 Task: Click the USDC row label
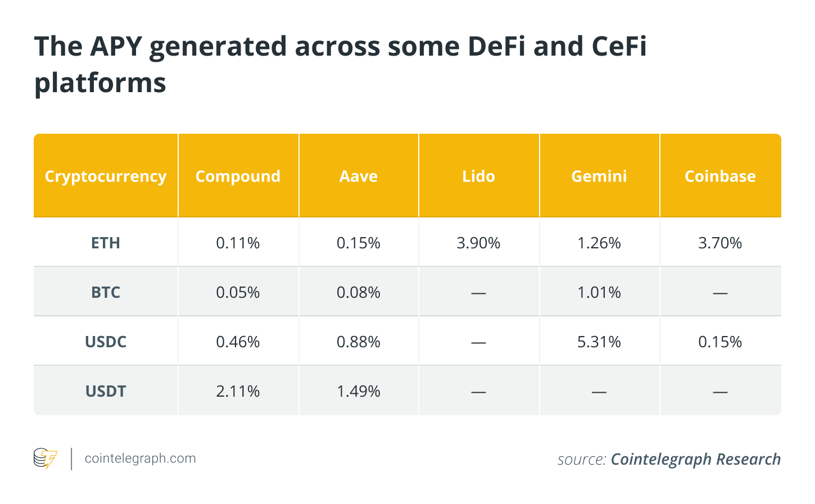click(x=106, y=342)
